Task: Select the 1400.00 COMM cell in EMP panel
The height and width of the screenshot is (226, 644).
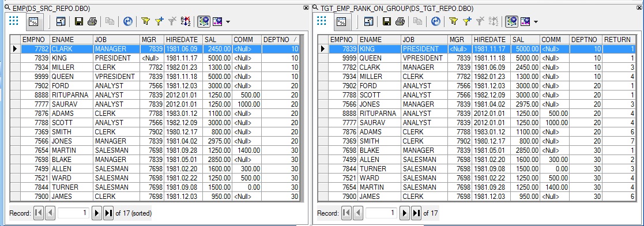Action: 246,150
